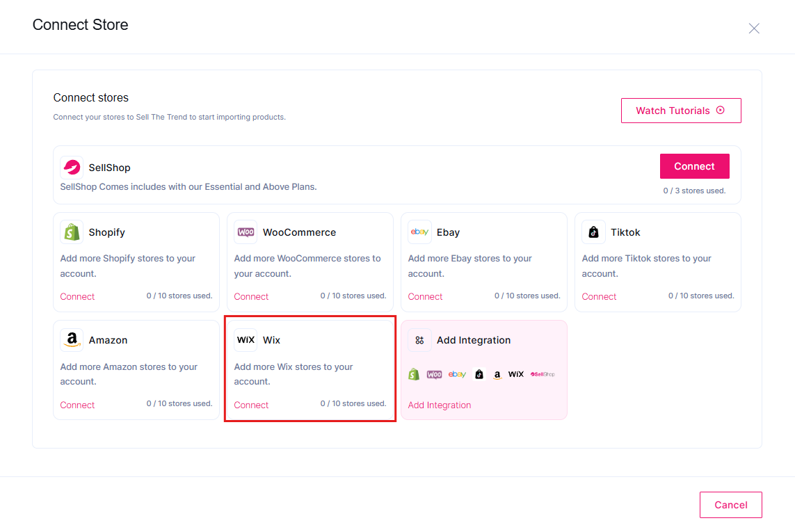
Task: Click 'Add more WooCommerce stores' description
Action: coord(307,266)
